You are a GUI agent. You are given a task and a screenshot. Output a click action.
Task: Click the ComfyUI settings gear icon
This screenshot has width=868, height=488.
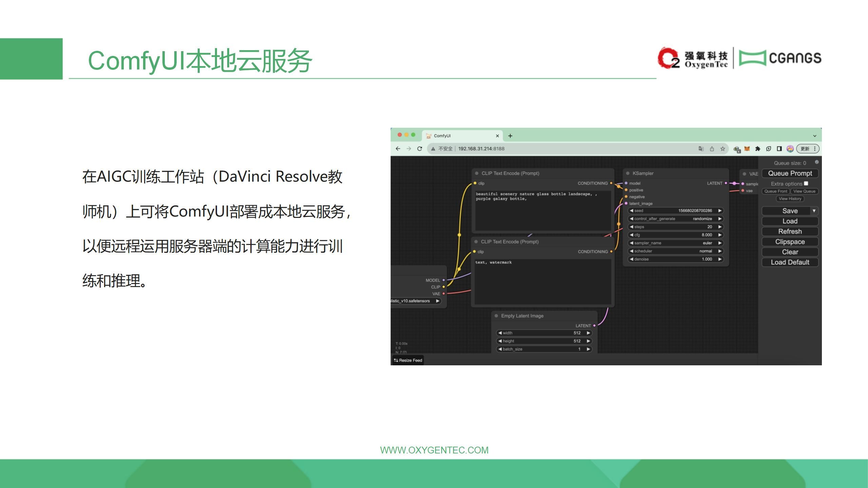[816, 162]
